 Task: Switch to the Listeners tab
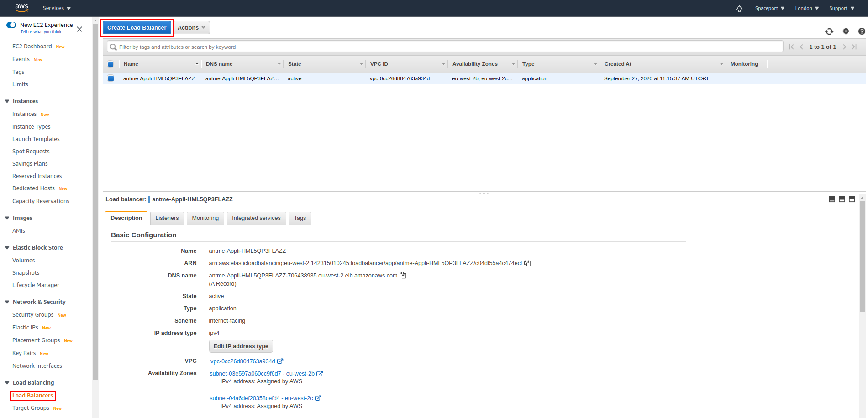tap(167, 218)
